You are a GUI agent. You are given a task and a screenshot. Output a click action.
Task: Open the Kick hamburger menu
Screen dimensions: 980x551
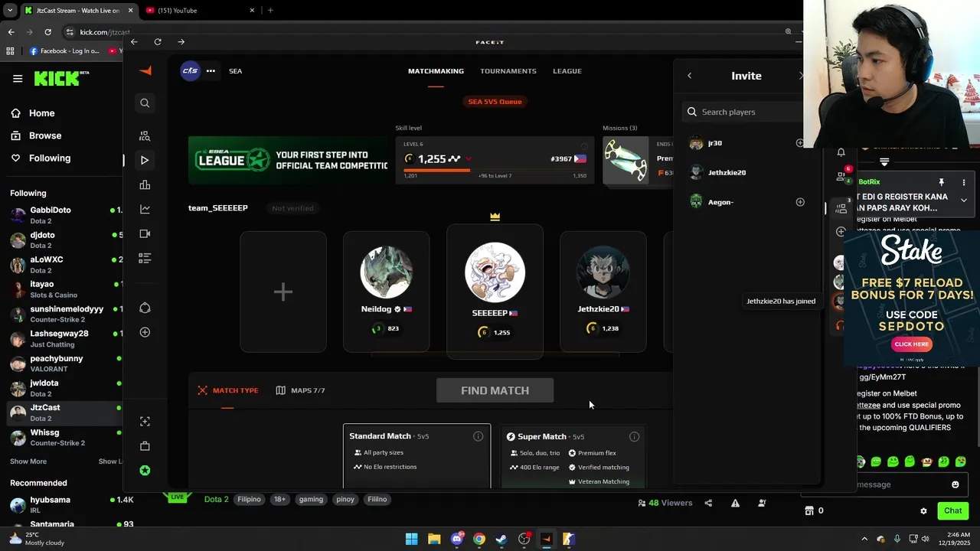pos(18,78)
